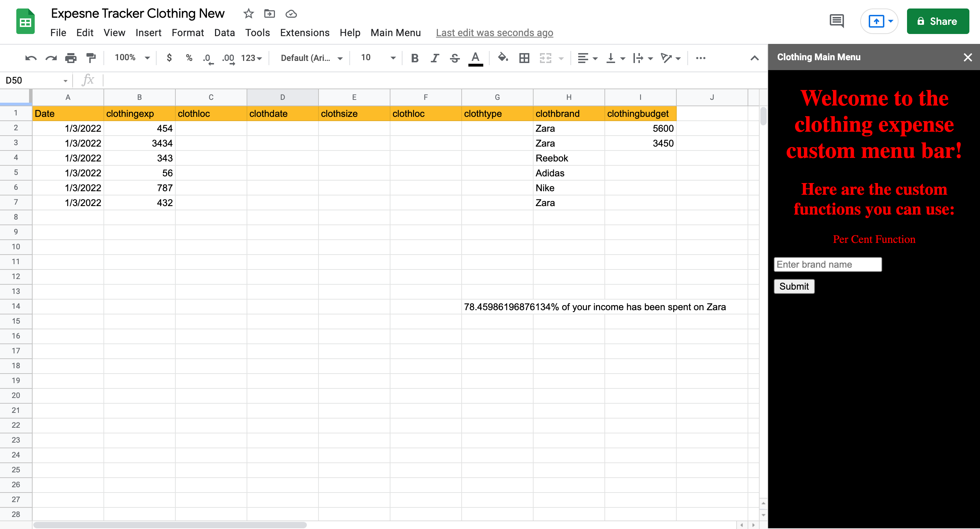Click the move to folder icon
This screenshot has width=980, height=529.
269,14
